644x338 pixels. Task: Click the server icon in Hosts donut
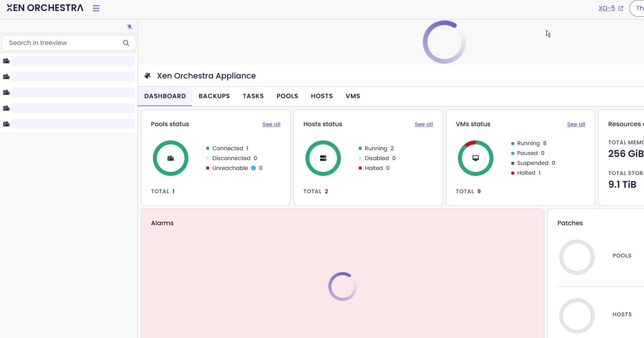pyautogui.click(x=323, y=158)
